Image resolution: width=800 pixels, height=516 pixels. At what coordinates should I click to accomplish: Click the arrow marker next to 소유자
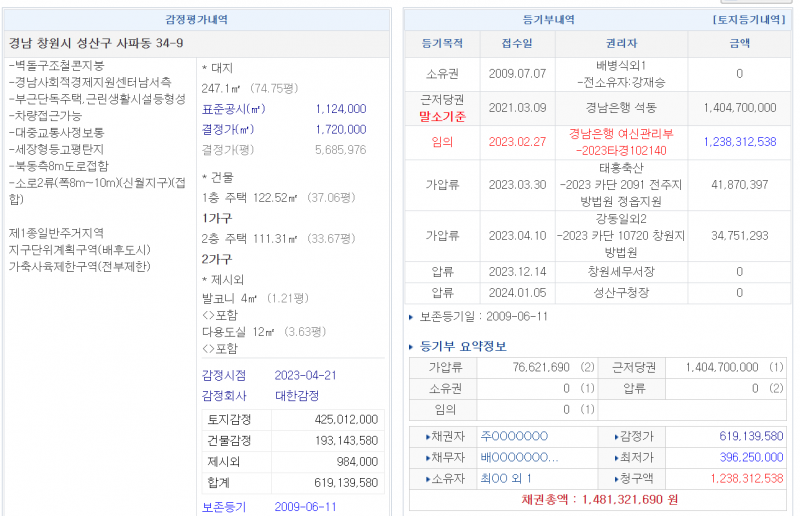point(428,478)
